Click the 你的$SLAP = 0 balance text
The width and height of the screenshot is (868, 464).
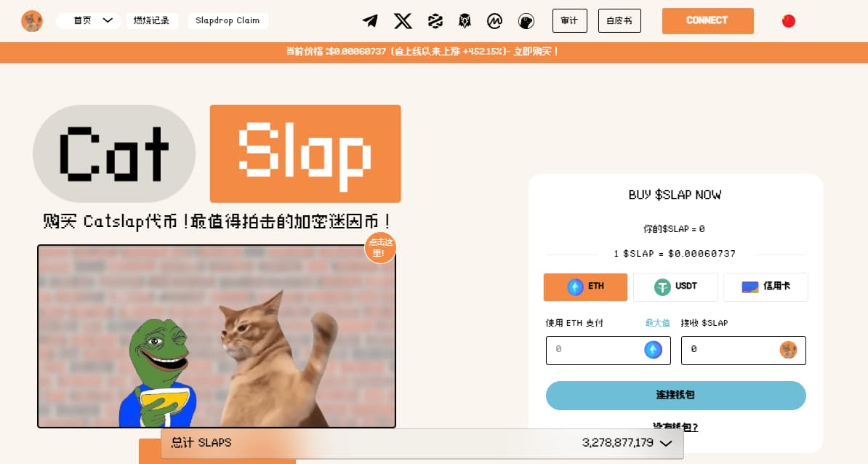tap(674, 228)
